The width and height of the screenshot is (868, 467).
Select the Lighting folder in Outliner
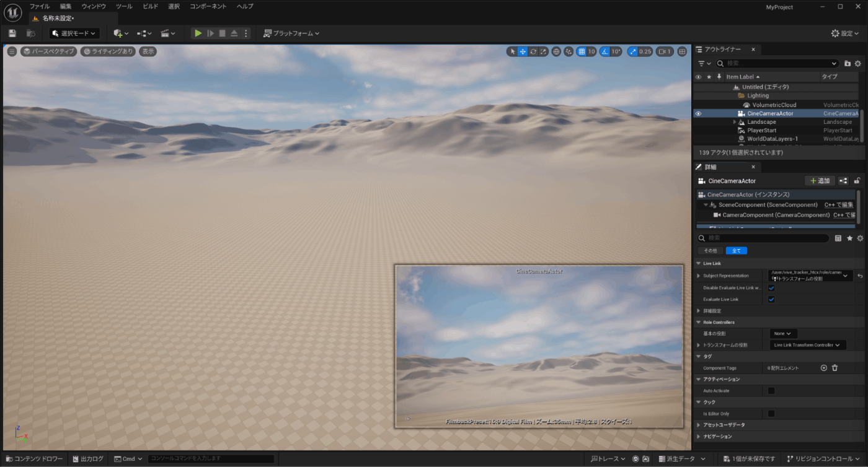758,96
